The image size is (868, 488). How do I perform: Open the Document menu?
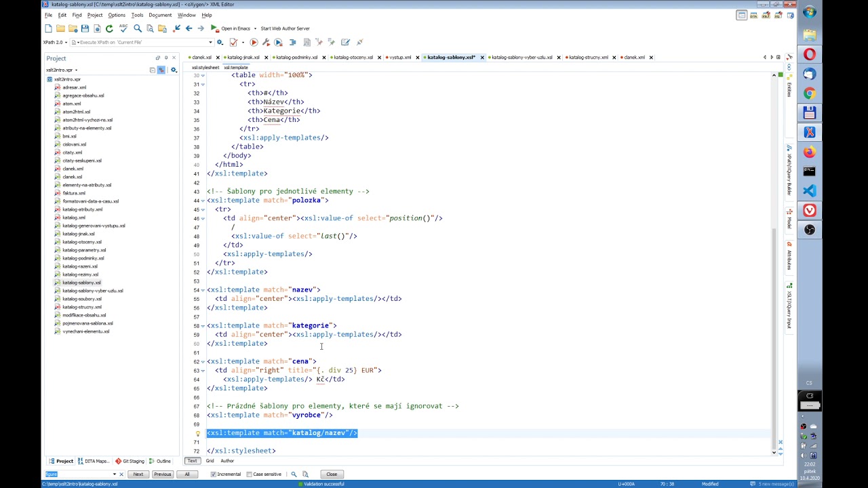tap(160, 15)
